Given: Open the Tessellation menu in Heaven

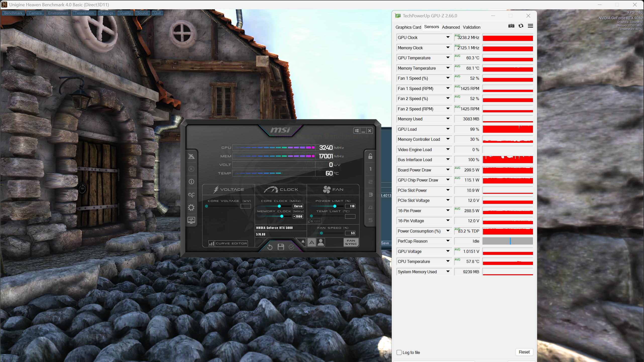Looking at the screenshot, I should [84, 13].
